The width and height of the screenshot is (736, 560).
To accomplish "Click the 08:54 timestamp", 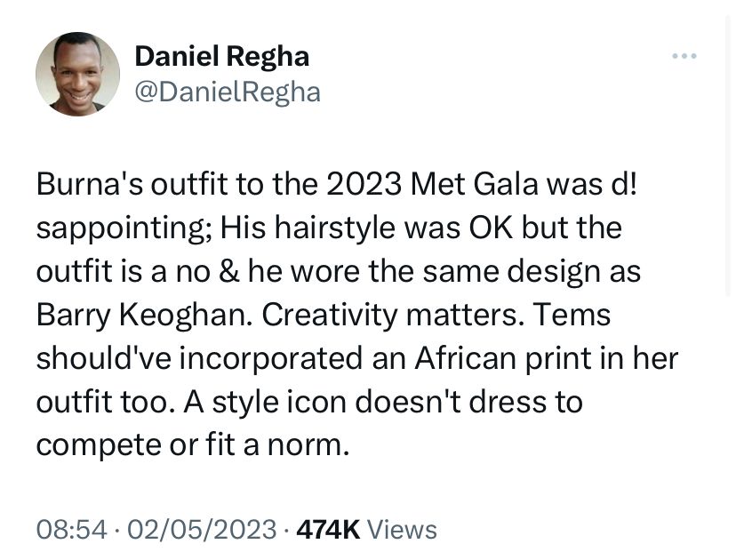I will tap(71, 530).
